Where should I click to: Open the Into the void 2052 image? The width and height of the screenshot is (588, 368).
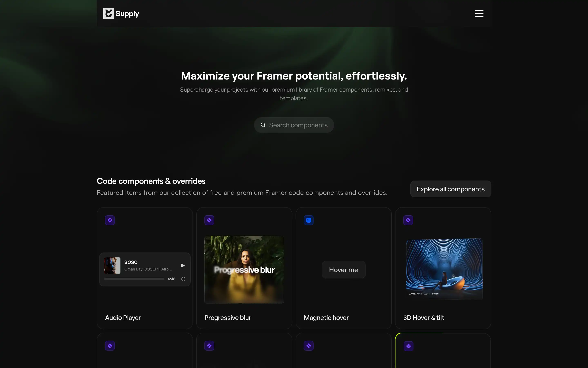click(x=444, y=269)
